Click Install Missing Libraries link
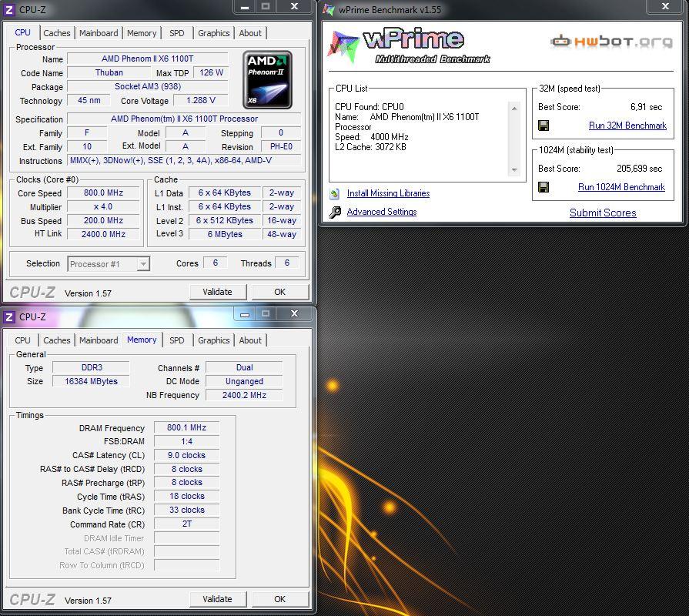The height and width of the screenshot is (616, 689). (389, 193)
